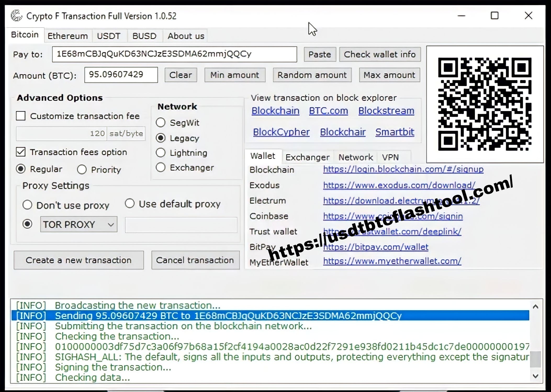Switch to the USDT tab
The image size is (551, 392).
pyautogui.click(x=109, y=36)
